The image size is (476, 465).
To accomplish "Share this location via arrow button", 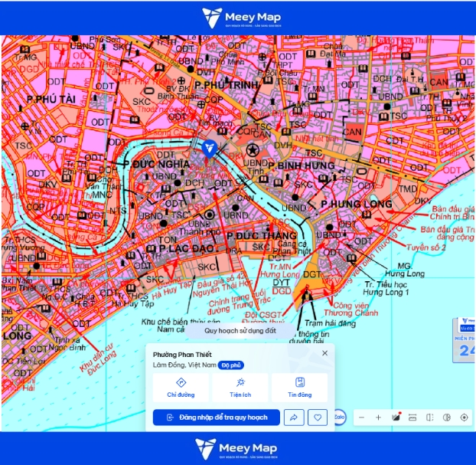I will [294, 418].
